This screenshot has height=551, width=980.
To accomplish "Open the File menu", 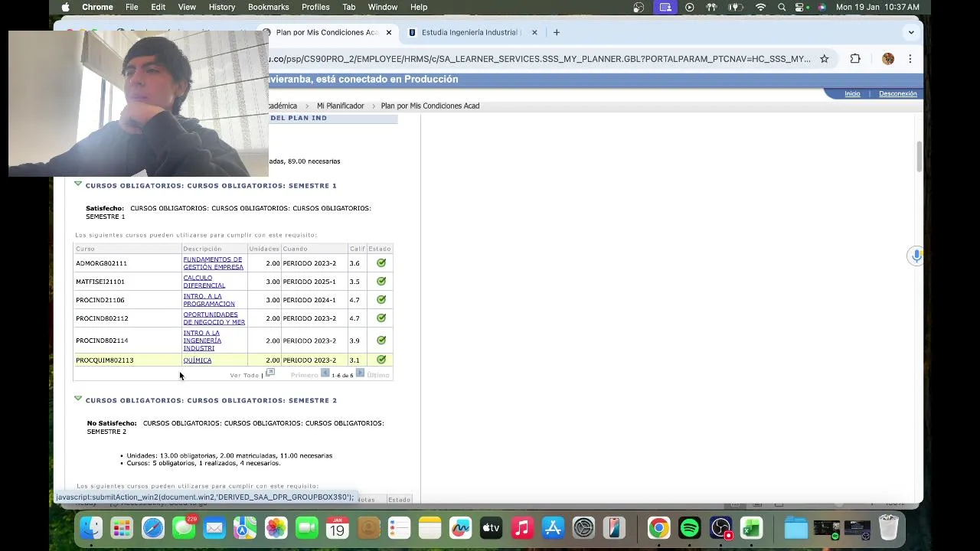I will click(132, 7).
